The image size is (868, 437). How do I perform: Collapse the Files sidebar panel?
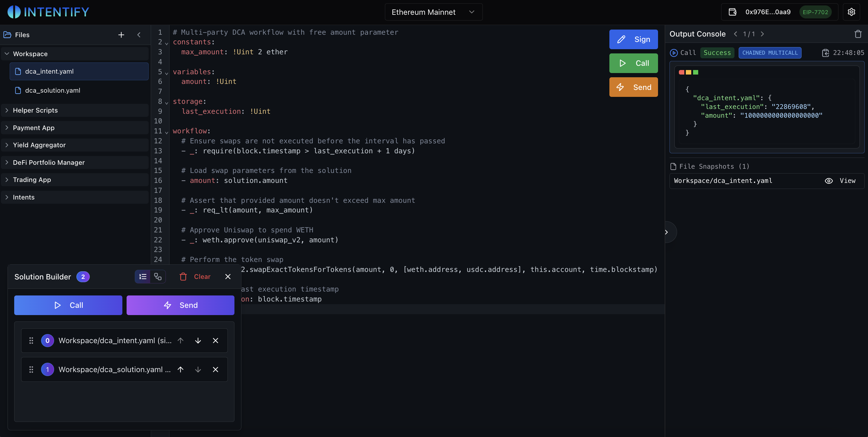(x=139, y=35)
